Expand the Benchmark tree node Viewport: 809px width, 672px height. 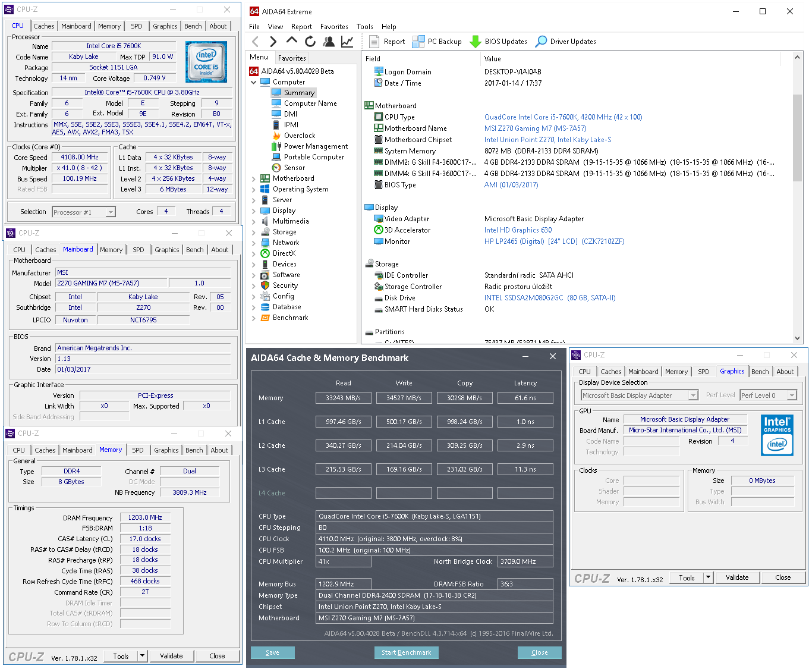(x=254, y=318)
